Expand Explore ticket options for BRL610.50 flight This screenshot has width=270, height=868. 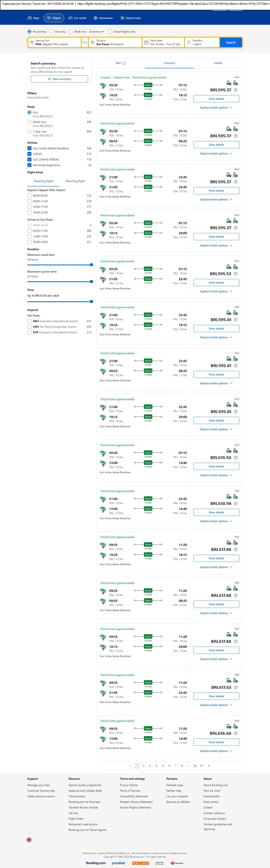(216, 475)
